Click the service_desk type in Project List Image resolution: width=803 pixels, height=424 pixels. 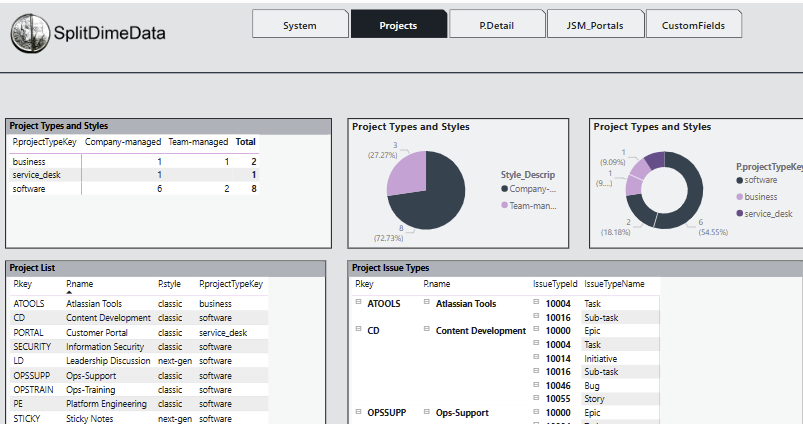click(x=223, y=333)
